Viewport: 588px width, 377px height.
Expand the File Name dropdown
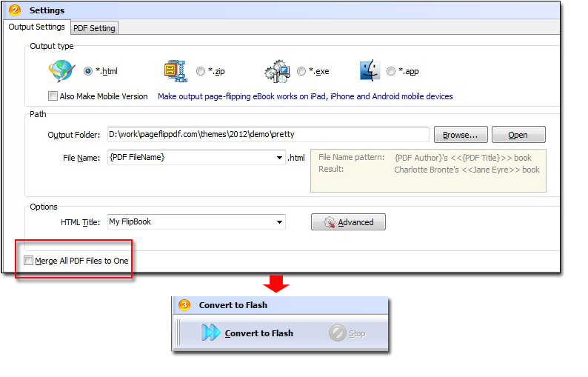[280, 158]
